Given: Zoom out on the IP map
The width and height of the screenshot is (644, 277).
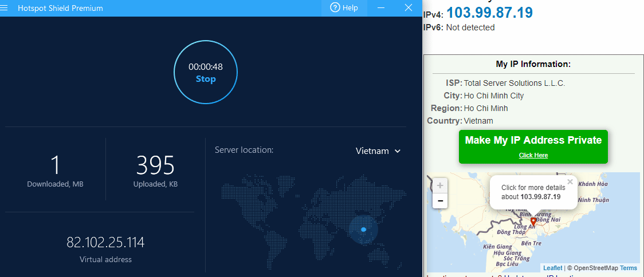Looking at the screenshot, I should point(440,201).
